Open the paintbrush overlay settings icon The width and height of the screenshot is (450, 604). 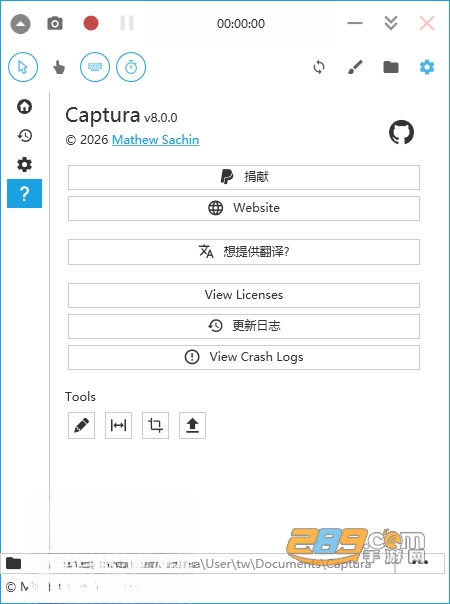click(355, 67)
